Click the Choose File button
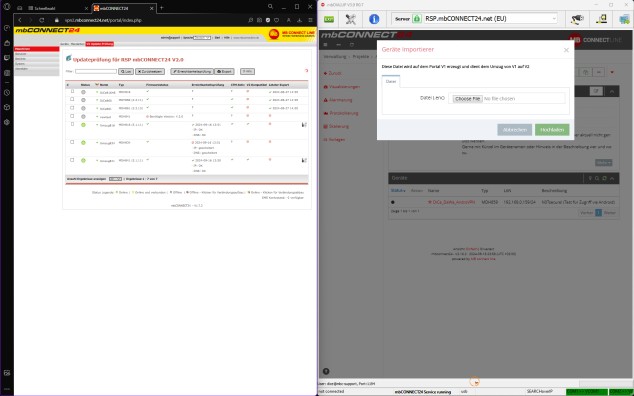The width and height of the screenshot is (634, 396). (467, 98)
